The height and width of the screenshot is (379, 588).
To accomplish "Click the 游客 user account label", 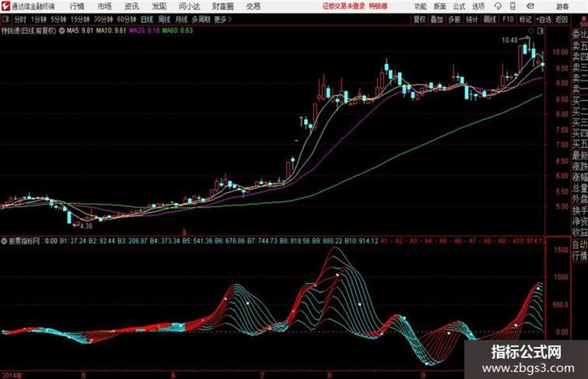I will [562, 6].
